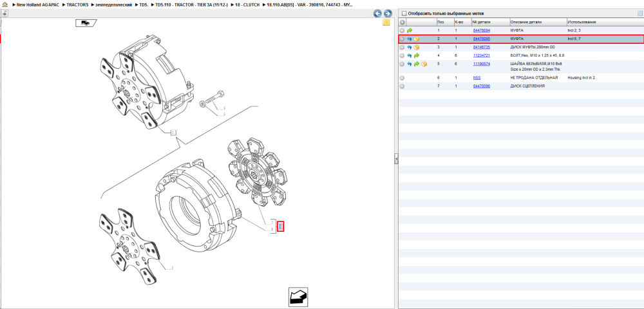644x309 pixels.
Task: Click callout label 1 on the diagram
Action: coord(173,132)
